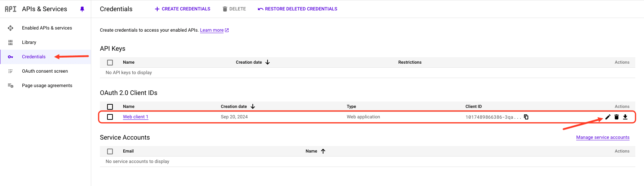Go to the Credentials sidebar item

[34, 57]
